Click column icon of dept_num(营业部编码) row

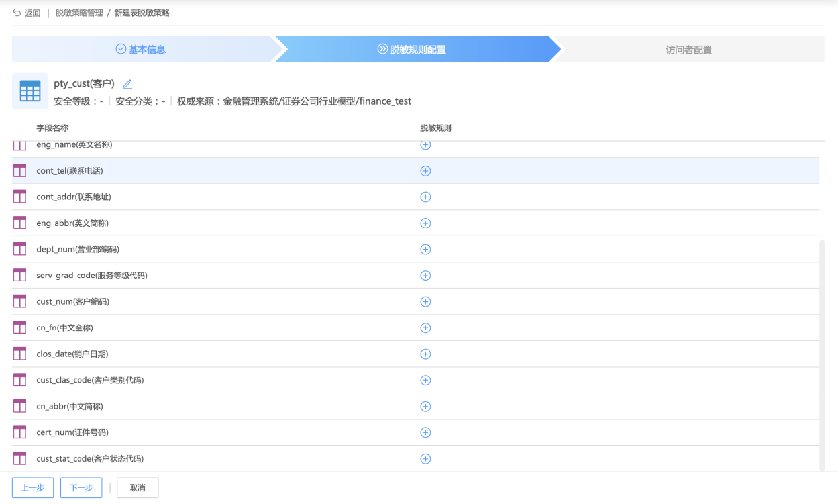tap(20, 249)
